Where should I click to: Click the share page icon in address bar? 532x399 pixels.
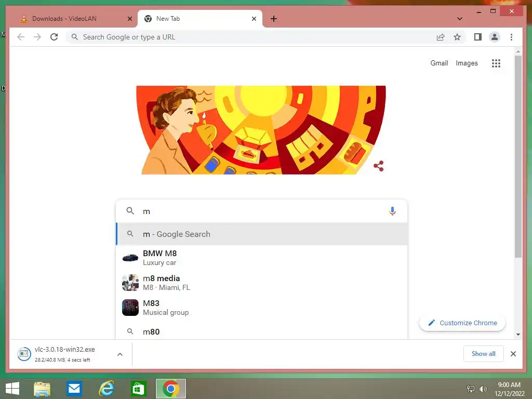(x=441, y=37)
